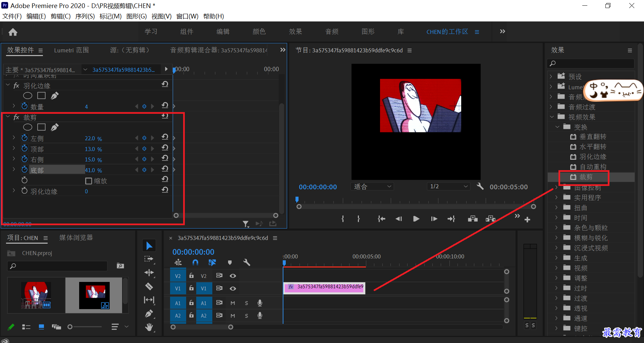
Task: Solo audio track A2
Action: click(x=247, y=316)
